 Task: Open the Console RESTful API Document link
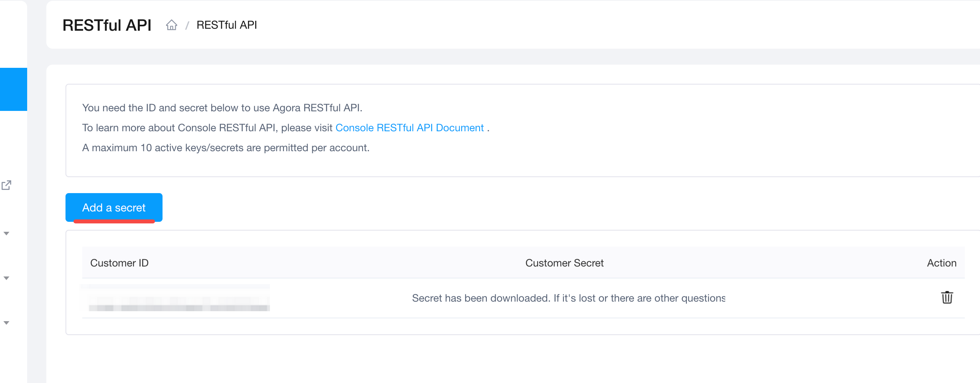pos(409,128)
